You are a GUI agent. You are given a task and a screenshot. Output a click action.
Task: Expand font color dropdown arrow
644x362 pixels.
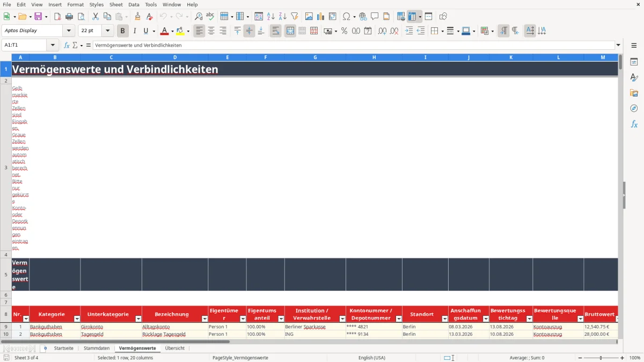click(x=172, y=31)
